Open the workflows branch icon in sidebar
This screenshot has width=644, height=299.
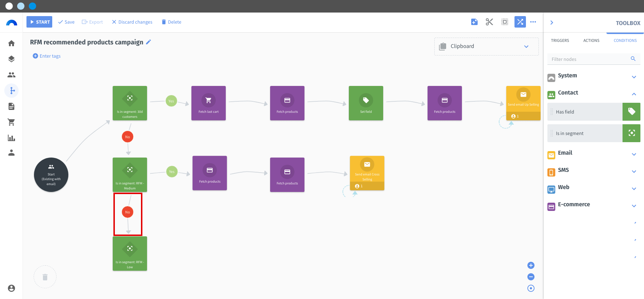(11, 91)
